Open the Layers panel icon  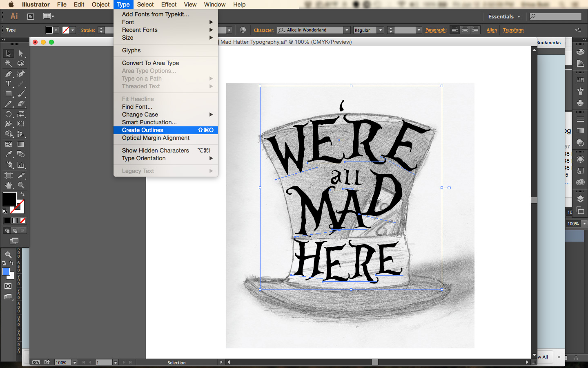[x=580, y=199]
